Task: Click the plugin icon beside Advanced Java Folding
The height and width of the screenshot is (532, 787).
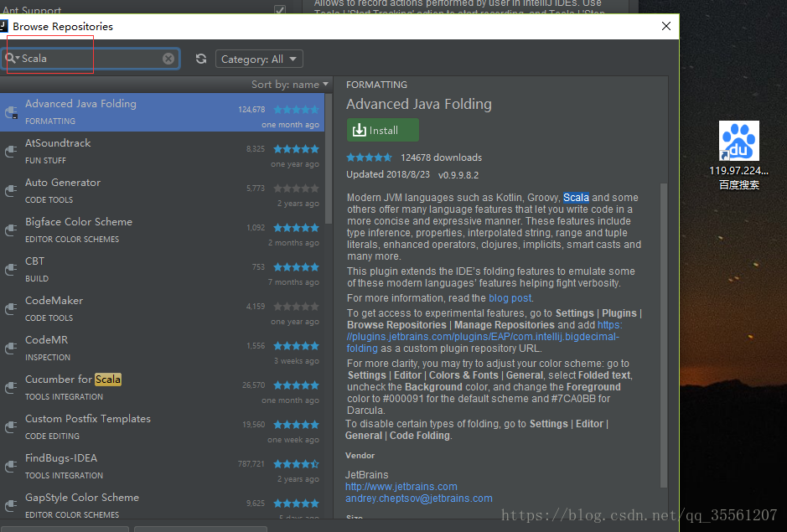Action: [11, 112]
